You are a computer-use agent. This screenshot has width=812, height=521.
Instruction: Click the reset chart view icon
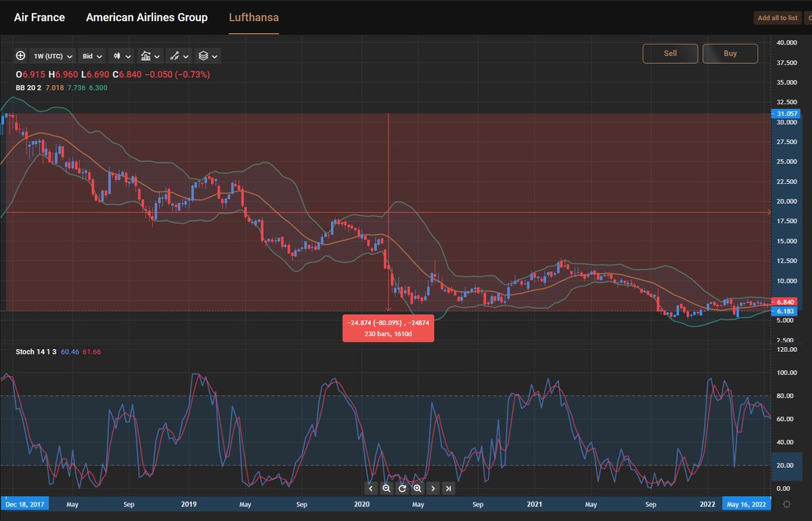[x=402, y=488]
